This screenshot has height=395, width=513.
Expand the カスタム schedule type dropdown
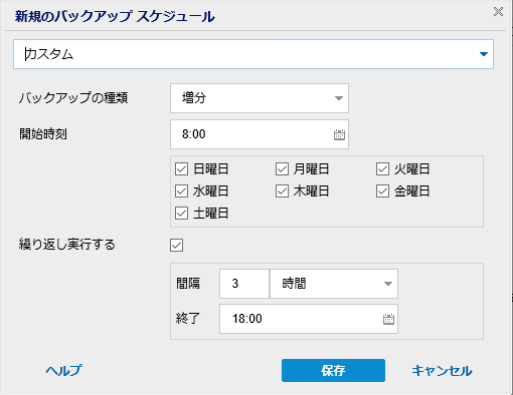[x=253, y=54]
